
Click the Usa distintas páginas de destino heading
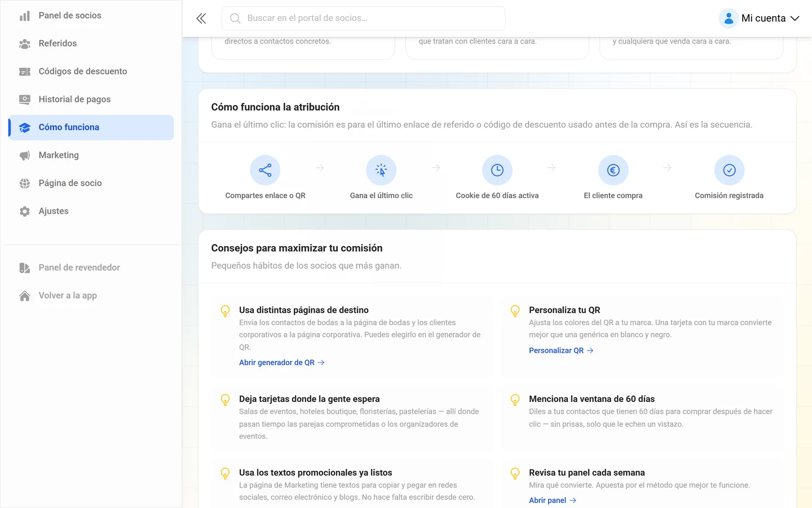[x=304, y=310]
